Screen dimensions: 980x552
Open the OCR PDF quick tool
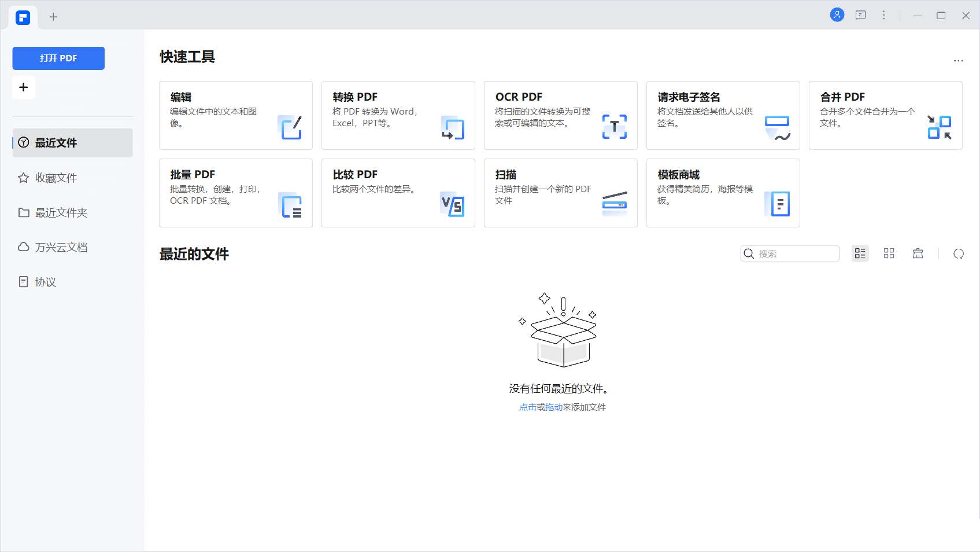pyautogui.click(x=560, y=115)
